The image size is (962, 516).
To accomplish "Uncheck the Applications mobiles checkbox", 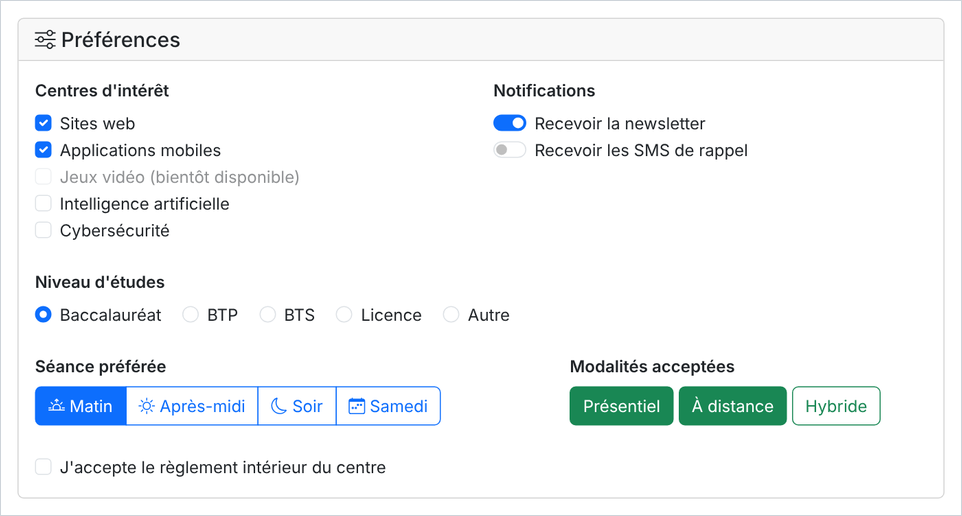I will [x=43, y=150].
